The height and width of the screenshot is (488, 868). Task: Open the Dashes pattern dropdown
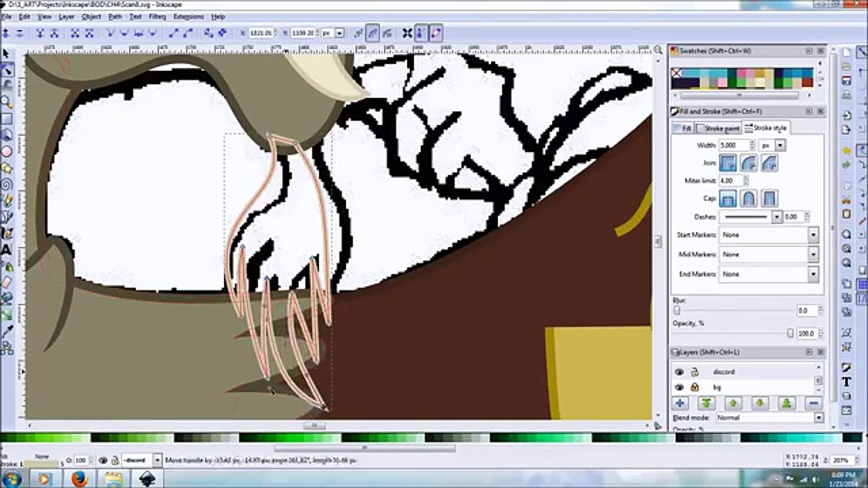point(777,217)
